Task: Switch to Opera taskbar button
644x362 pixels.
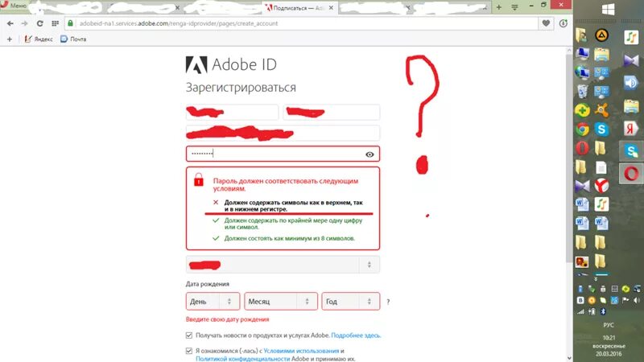Action: point(631,173)
